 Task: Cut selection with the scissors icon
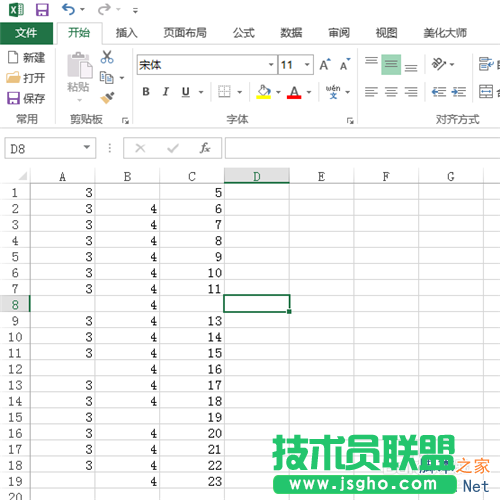pyautogui.click(x=107, y=57)
